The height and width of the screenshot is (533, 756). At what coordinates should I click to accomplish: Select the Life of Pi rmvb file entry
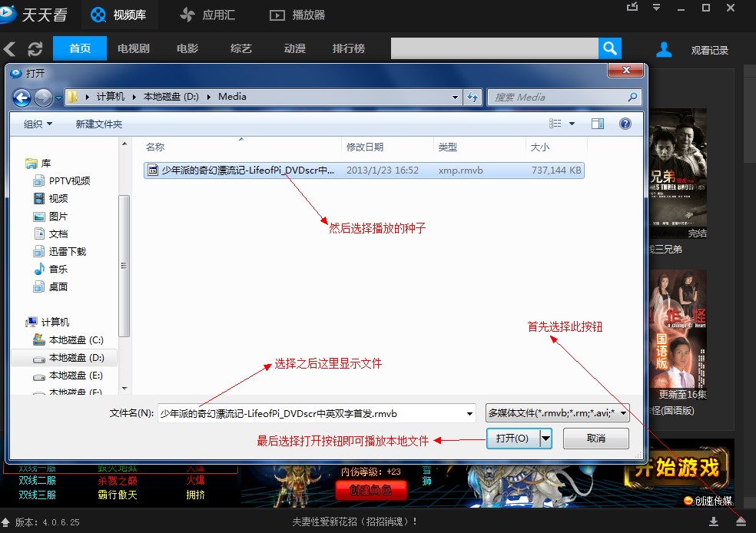click(x=238, y=170)
